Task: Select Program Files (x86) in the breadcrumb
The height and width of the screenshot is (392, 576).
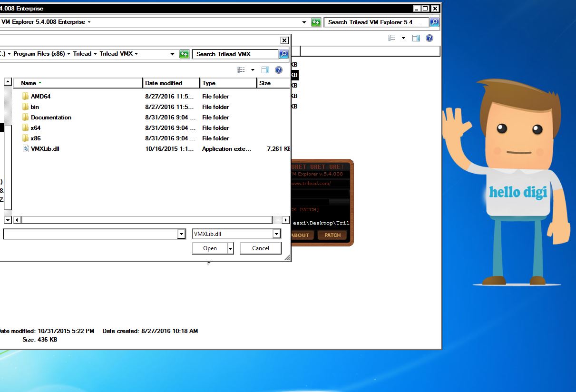Action: pyautogui.click(x=39, y=54)
